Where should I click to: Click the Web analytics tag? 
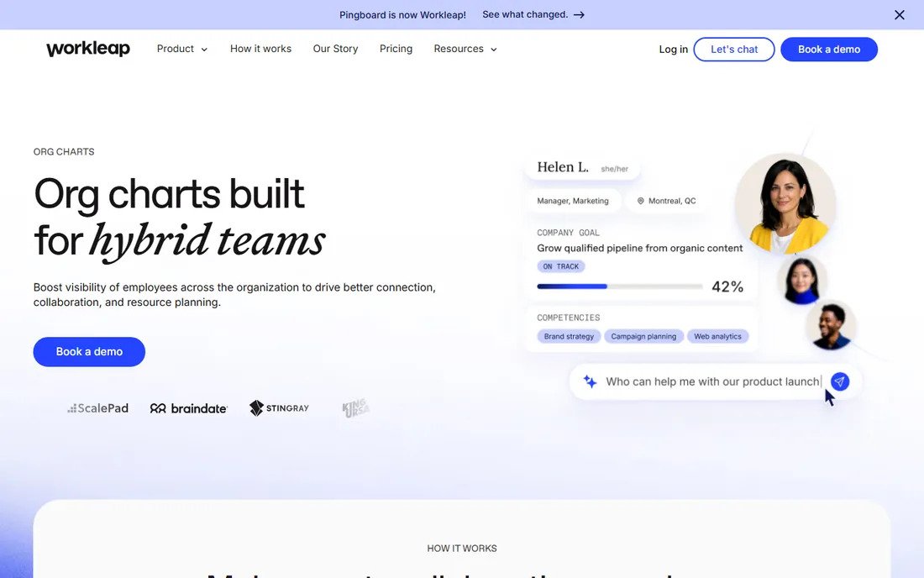pos(717,336)
